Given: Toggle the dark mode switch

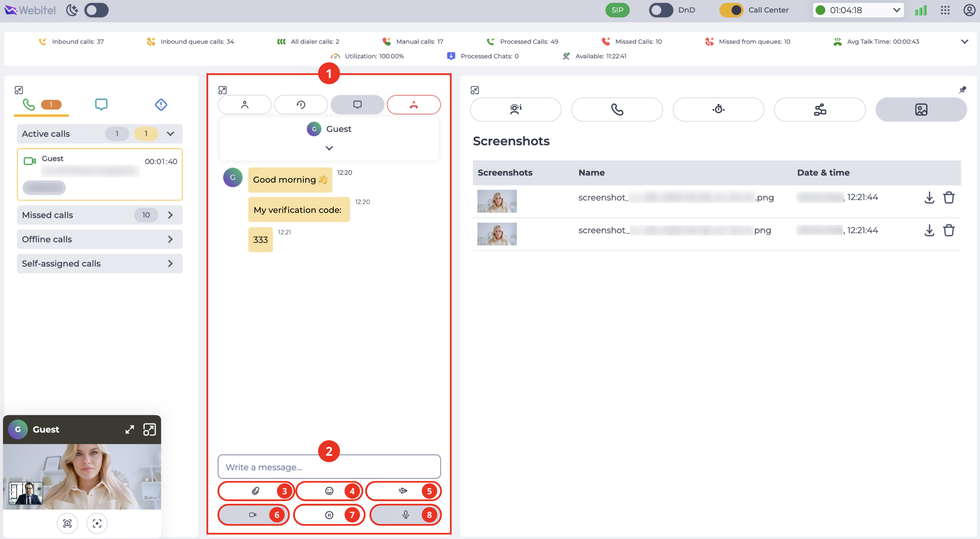Looking at the screenshot, I should (x=96, y=10).
